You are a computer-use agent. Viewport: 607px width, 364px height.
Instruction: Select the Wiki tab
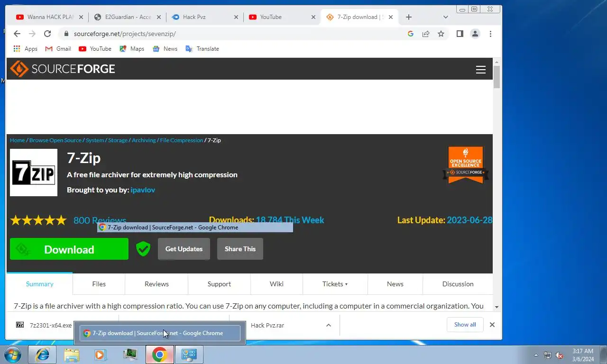pos(276,284)
